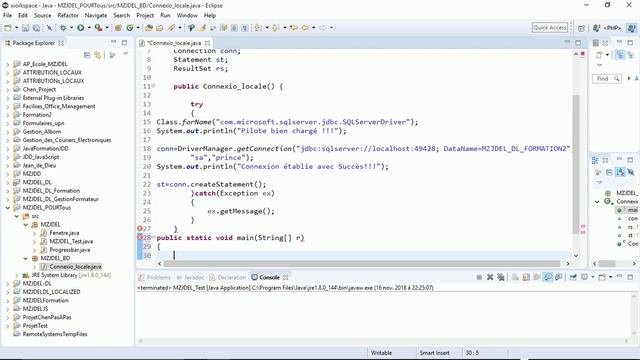Image resolution: width=640 pixels, height=360 pixels.
Task: Open the Run button dropdown arrow
Action: [x=89, y=28]
